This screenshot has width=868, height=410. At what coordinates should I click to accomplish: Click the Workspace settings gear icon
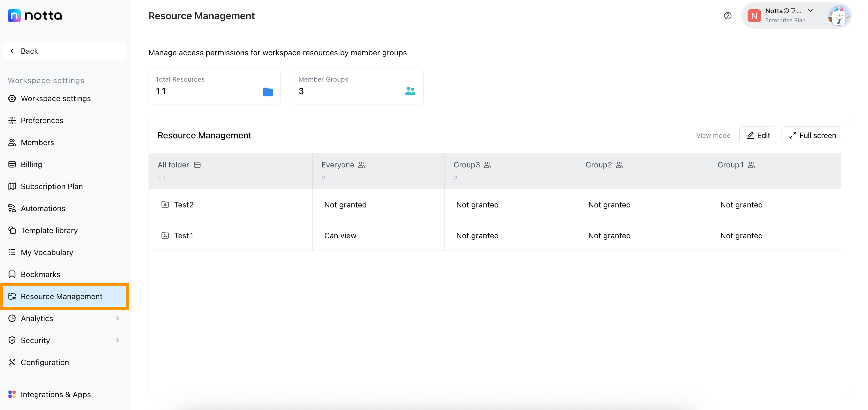(12, 98)
